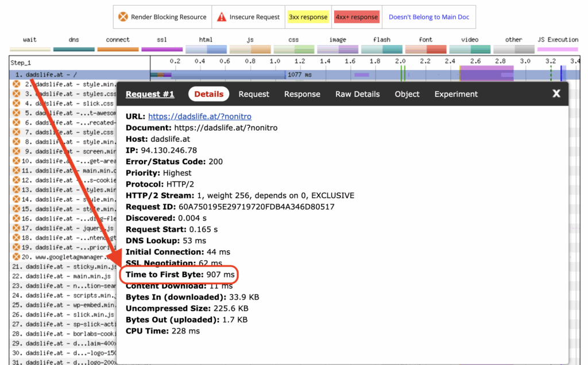Click the yellow 3xx response swatch
The image size is (588, 365).
point(308,17)
